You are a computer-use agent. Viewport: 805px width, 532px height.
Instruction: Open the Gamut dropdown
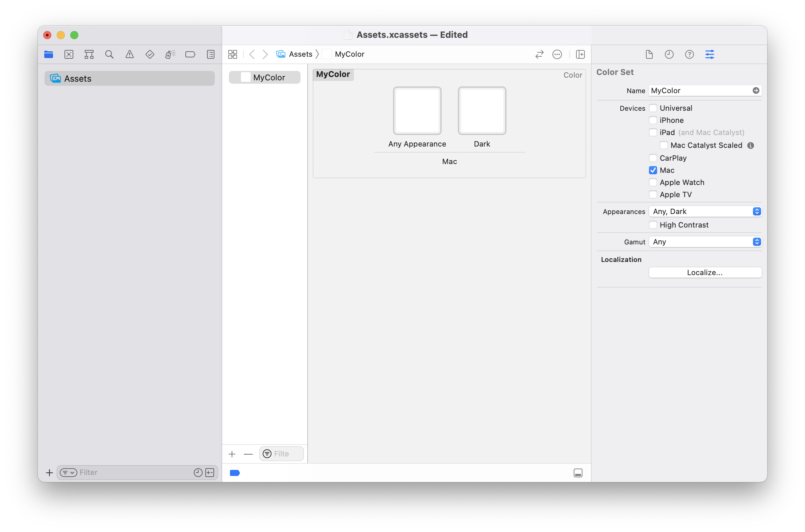[x=705, y=242]
